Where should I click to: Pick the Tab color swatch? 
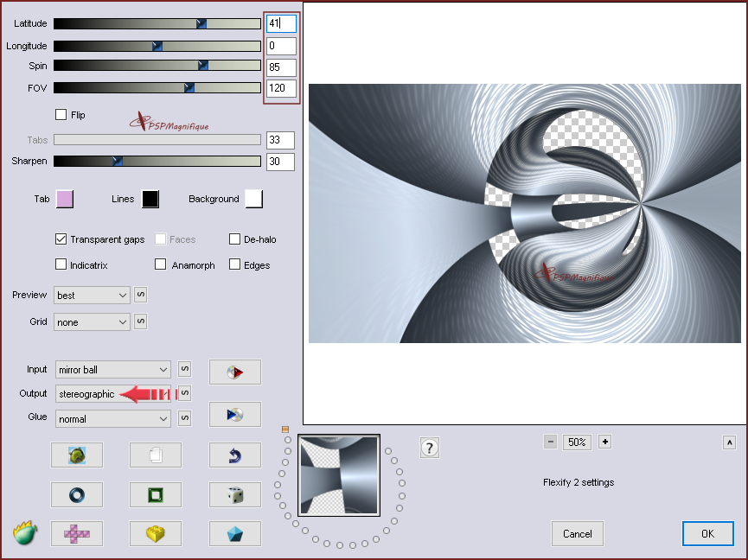64,199
